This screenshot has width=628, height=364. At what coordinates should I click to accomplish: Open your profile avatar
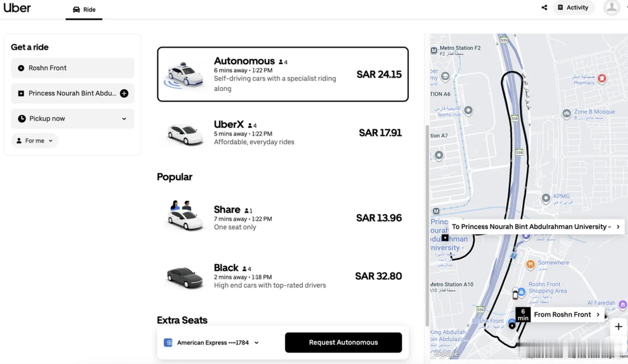[612, 8]
